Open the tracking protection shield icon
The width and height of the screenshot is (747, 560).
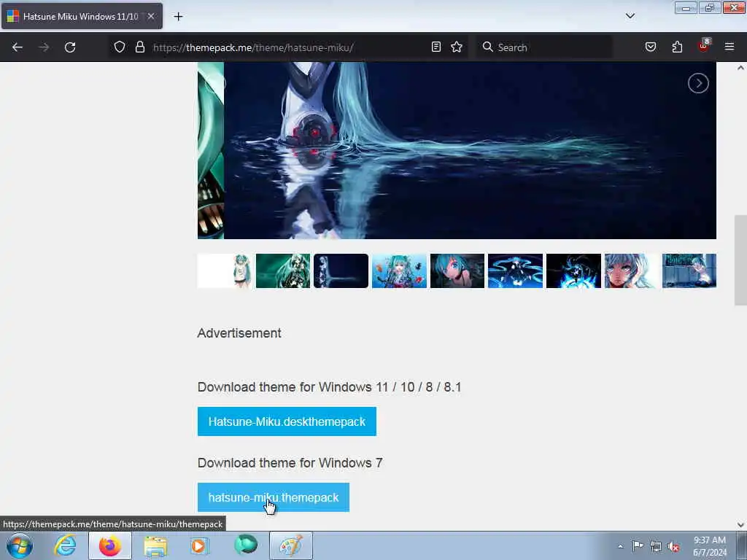pyautogui.click(x=120, y=47)
